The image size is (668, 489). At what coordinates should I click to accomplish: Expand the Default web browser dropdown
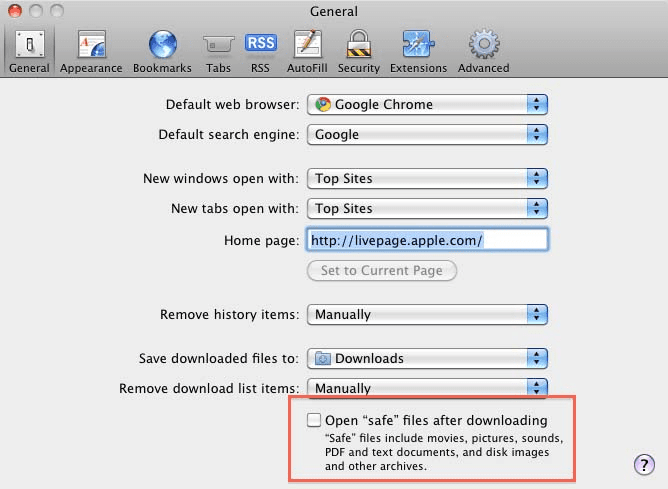coord(427,104)
